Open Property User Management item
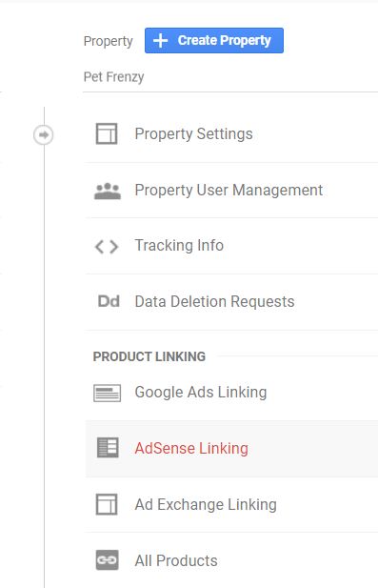 231,191
